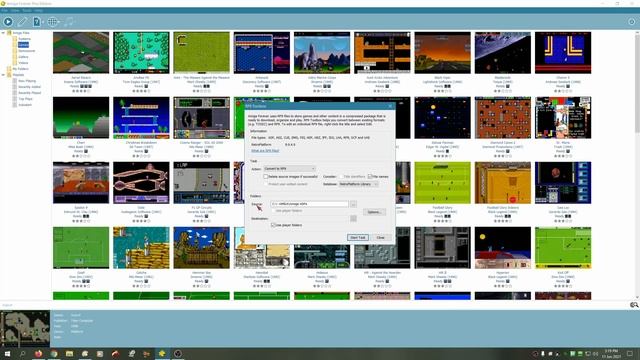Open the Help menu
Viewport: 640px width, 360px height.
(38, 10)
